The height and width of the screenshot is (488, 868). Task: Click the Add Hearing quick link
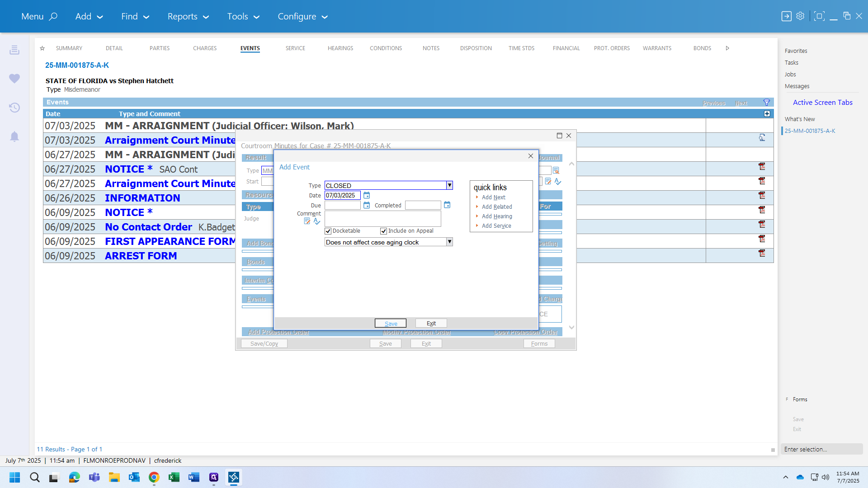click(x=497, y=216)
